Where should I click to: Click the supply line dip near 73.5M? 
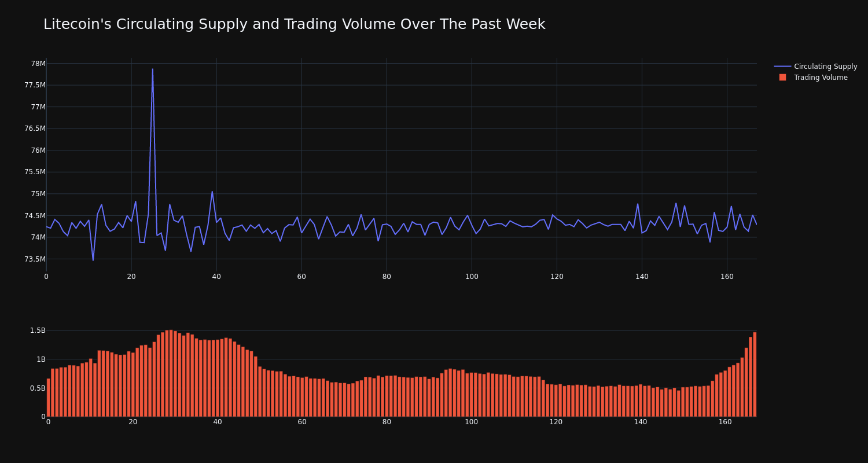[93, 260]
